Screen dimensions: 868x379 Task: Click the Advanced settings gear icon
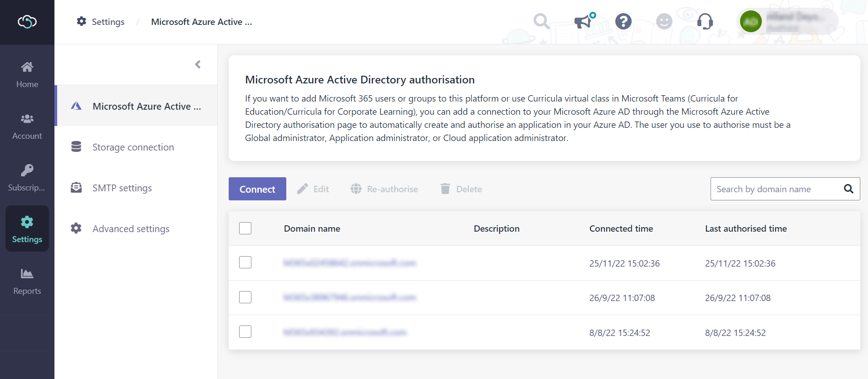pos(76,228)
